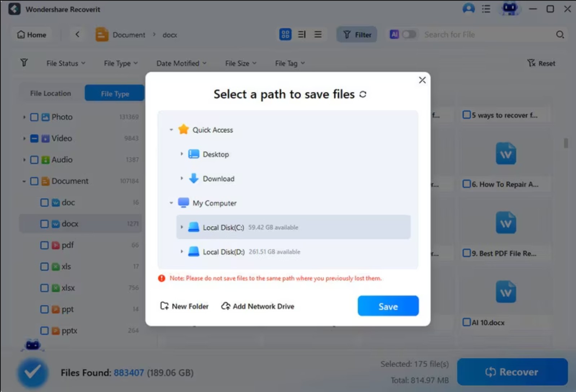Click the orange Document folder icon in breadcrumb

point(102,35)
